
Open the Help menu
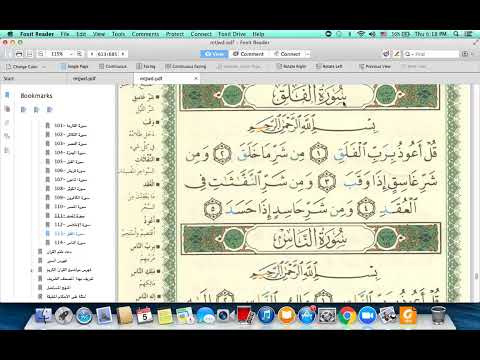click(x=258, y=34)
